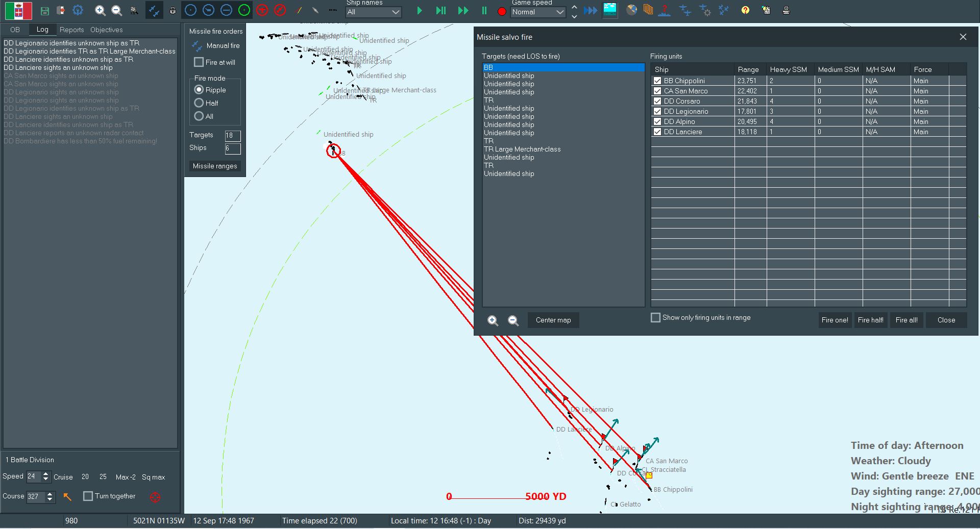
Task: Click the computer terminal icon in toolbar
Action: pos(786,10)
